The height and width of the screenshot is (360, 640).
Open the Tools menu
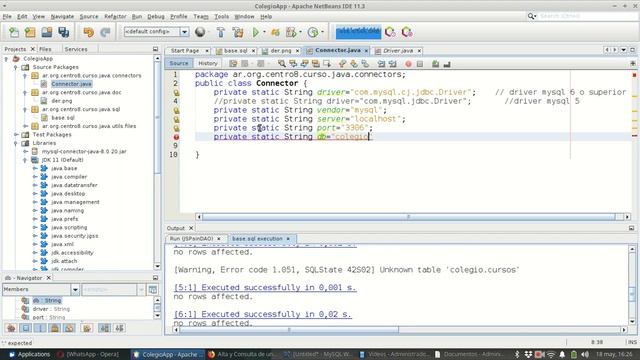pyautogui.click(x=222, y=16)
